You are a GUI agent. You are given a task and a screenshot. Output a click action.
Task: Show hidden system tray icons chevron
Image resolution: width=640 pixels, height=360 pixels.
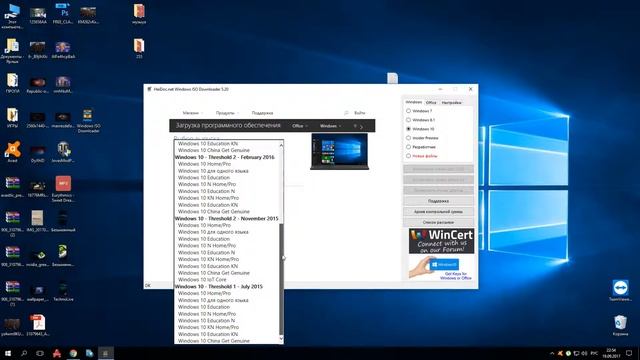pos(552,353)
